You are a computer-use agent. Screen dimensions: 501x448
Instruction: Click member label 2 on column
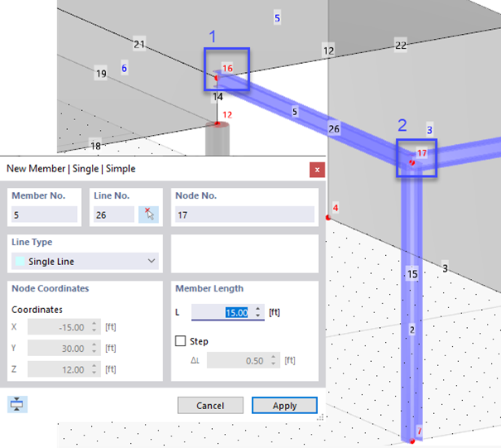(412, 330)
